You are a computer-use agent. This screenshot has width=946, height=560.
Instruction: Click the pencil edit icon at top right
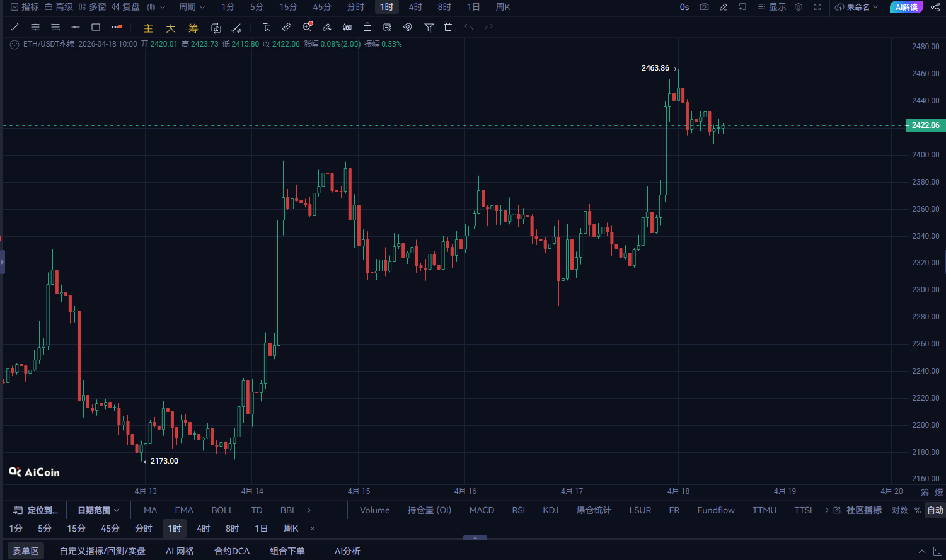point(724,7)
